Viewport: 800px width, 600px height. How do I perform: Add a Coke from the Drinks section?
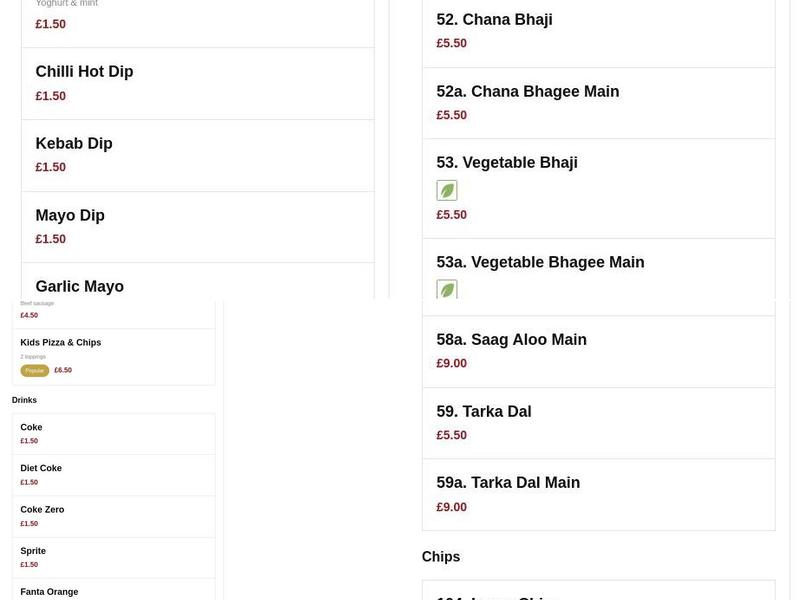click(31, 426)
